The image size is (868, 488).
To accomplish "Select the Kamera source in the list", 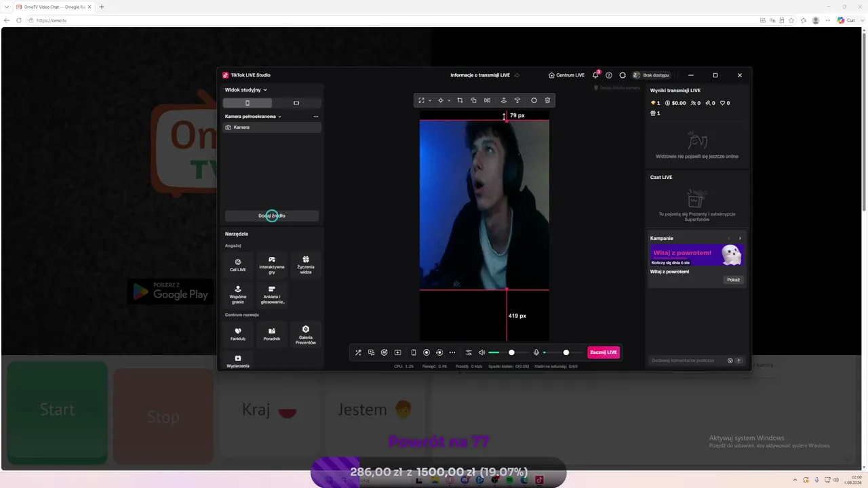I will [x=272, y=127].
